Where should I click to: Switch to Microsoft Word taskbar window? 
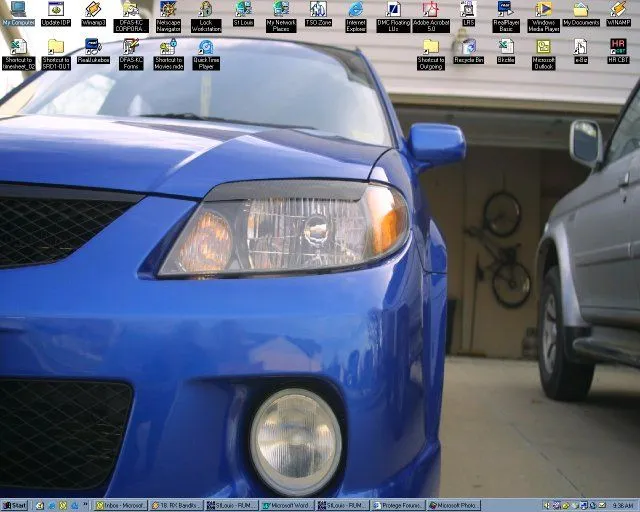(286, 505)
